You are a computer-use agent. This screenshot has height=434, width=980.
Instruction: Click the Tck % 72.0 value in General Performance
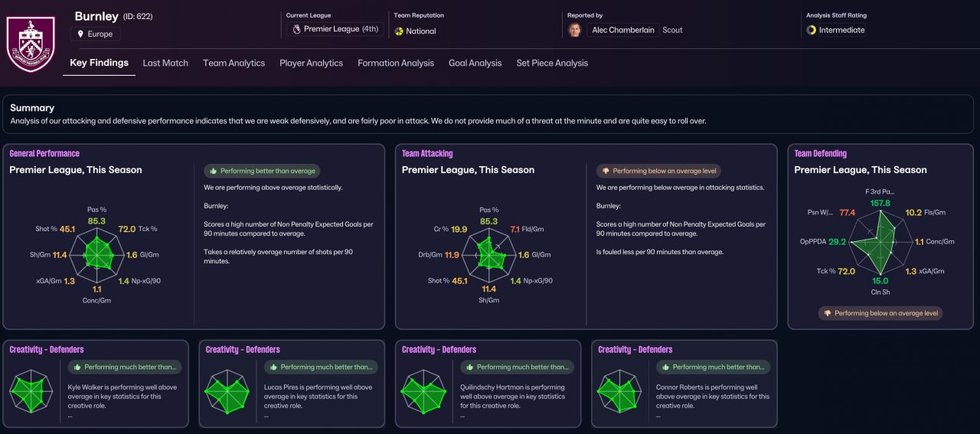pyautogui.click(x=127, y=229)
